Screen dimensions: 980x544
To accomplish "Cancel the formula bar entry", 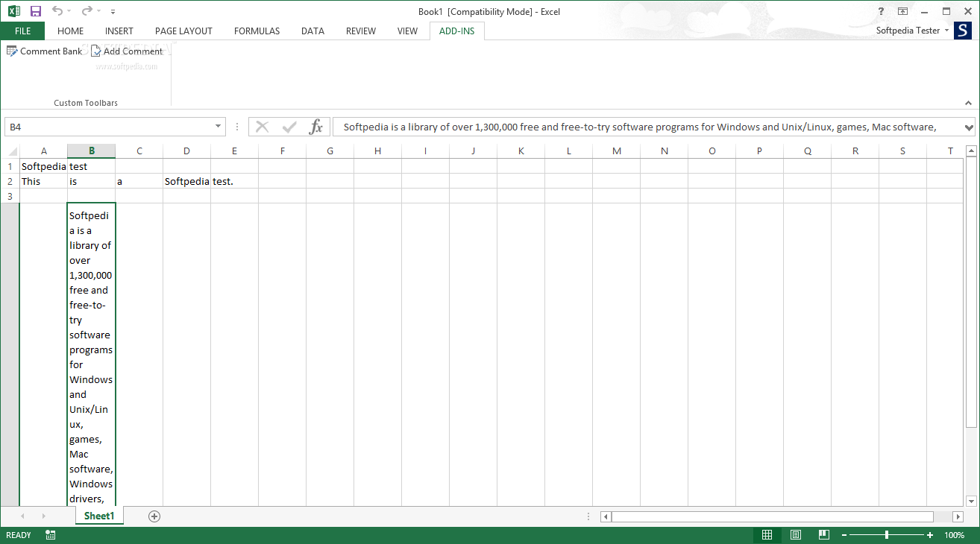I will point(262,127).
